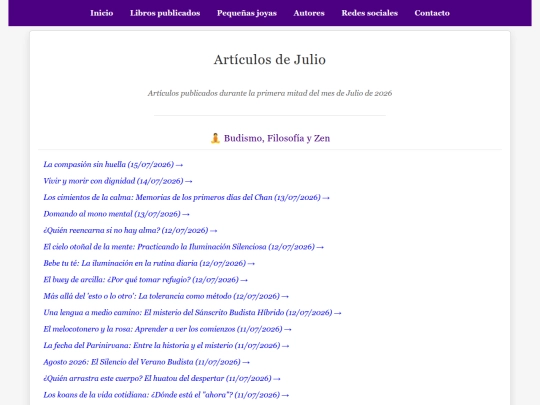The image size is (540, 405).
Task: Click the Budismo, Filosofía y Zen heading
Action: [x=277, y=138]
